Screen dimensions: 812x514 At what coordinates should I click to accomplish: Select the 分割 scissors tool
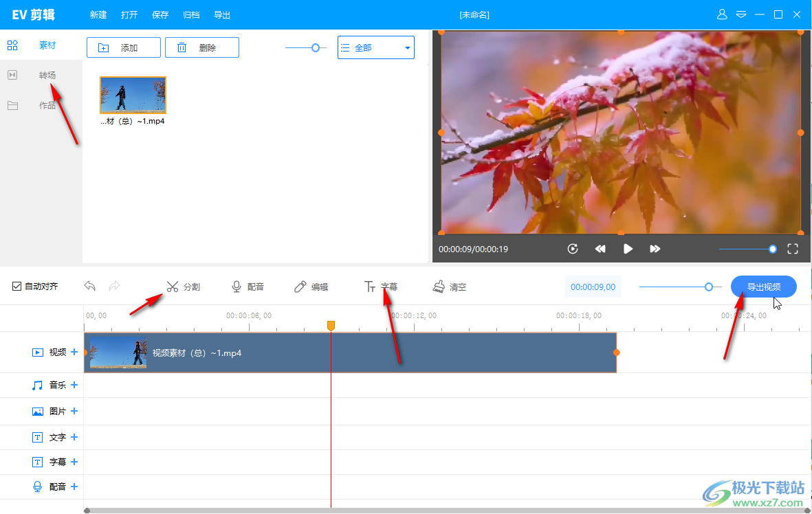point(184,287)
